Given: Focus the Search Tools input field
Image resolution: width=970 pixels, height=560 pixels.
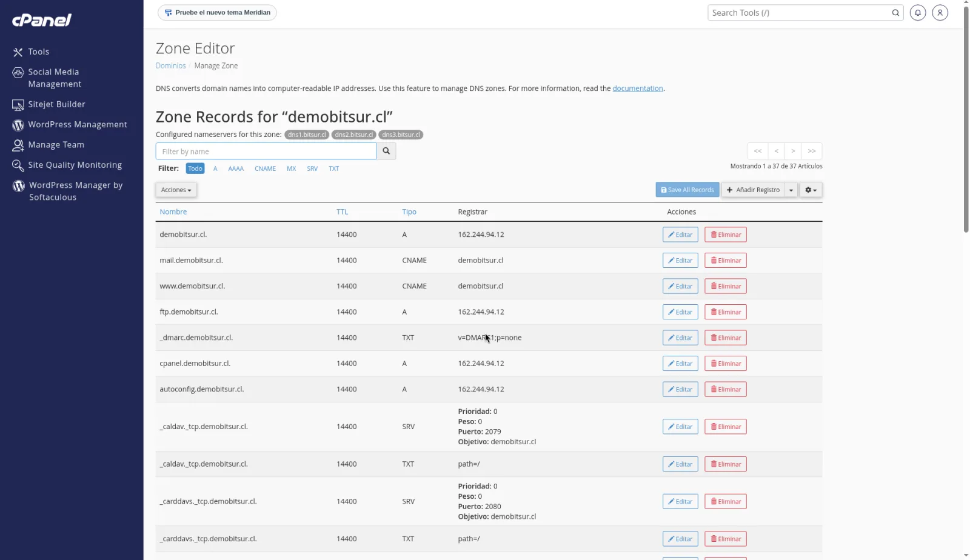Looking at the screenshot, I should [800, 13].
